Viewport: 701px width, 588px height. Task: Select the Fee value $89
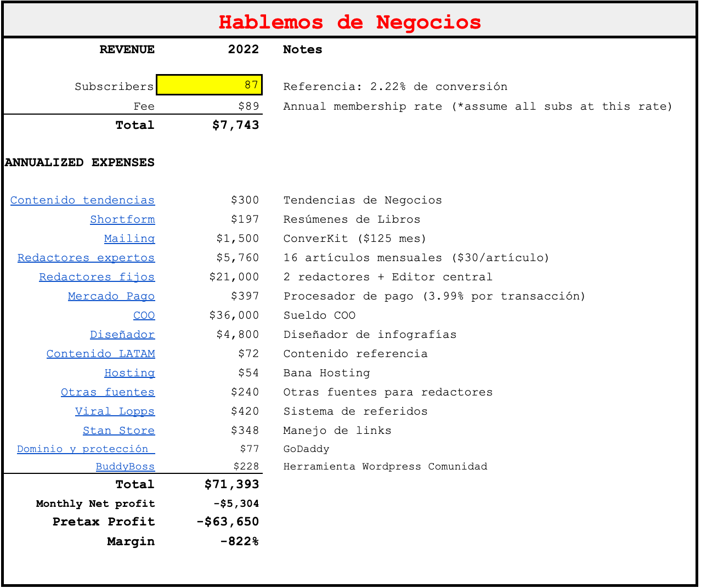(x=248, y=106)
